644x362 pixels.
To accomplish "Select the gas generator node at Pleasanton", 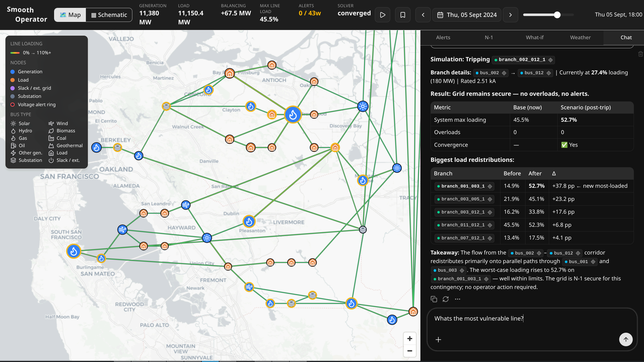I will coord(249,222).
